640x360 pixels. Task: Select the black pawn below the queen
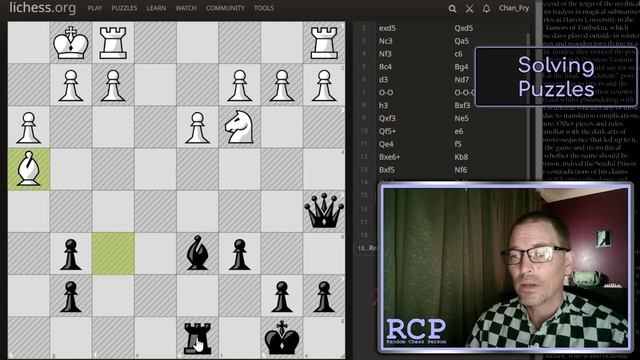(x=324, y=296)
